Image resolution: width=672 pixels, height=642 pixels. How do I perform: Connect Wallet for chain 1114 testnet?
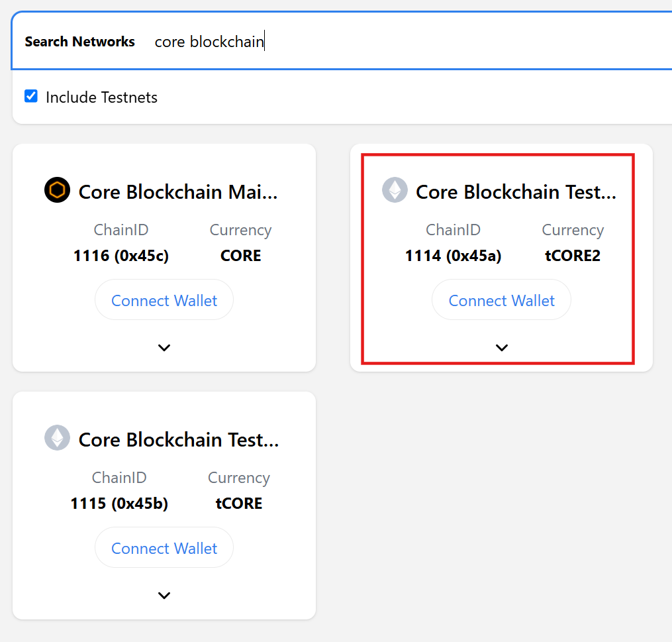click(x=501, y=299)
